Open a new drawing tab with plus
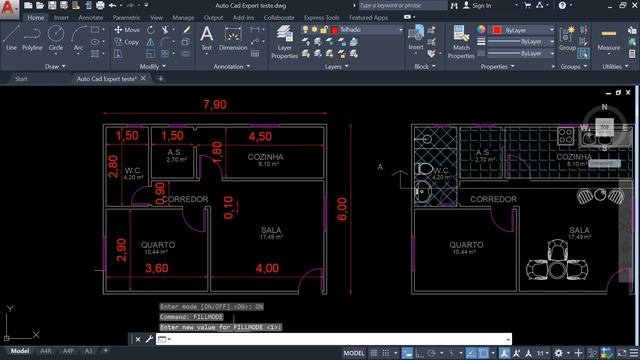The width and height of the screenshot is (640, 360). pos(160,79)
